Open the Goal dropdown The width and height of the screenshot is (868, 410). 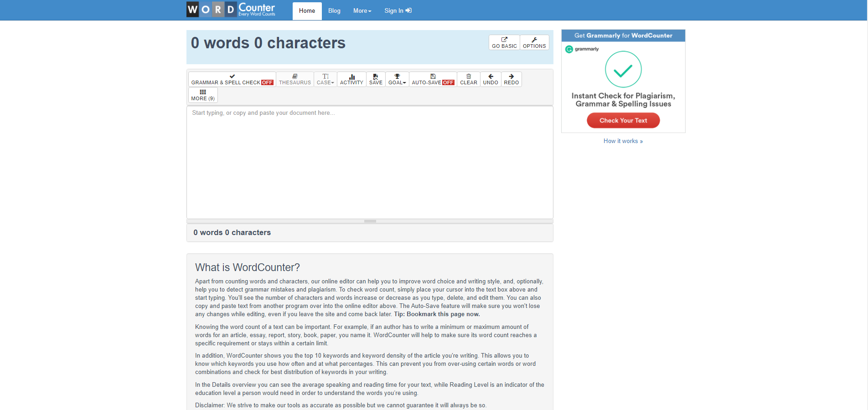[397, 79]
